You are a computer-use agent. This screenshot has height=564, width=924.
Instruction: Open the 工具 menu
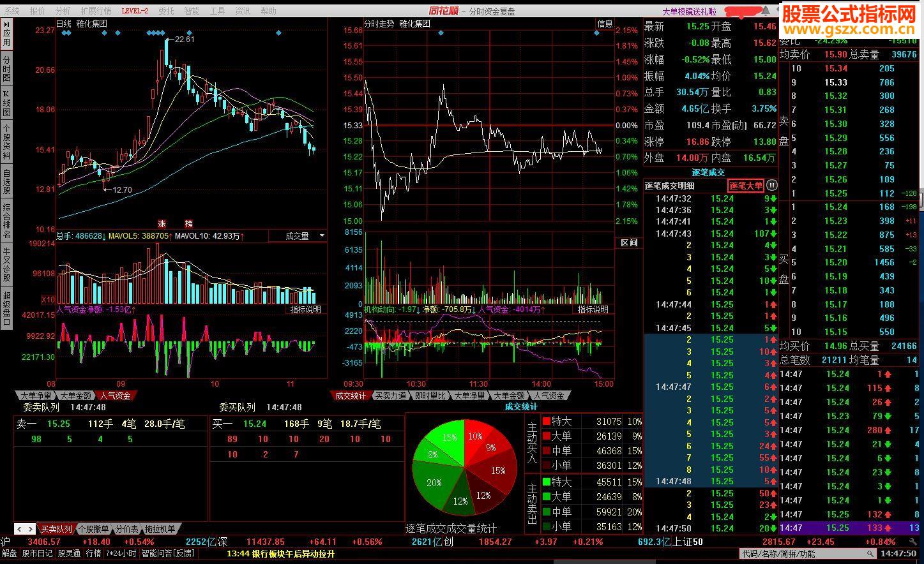pyautogui.click(x=217, y=10)
